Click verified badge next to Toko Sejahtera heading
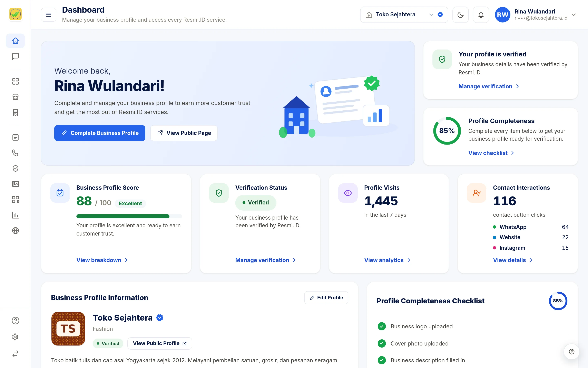Image resolution: width=588 pixels, height=368 pixels. pos(160,318)
